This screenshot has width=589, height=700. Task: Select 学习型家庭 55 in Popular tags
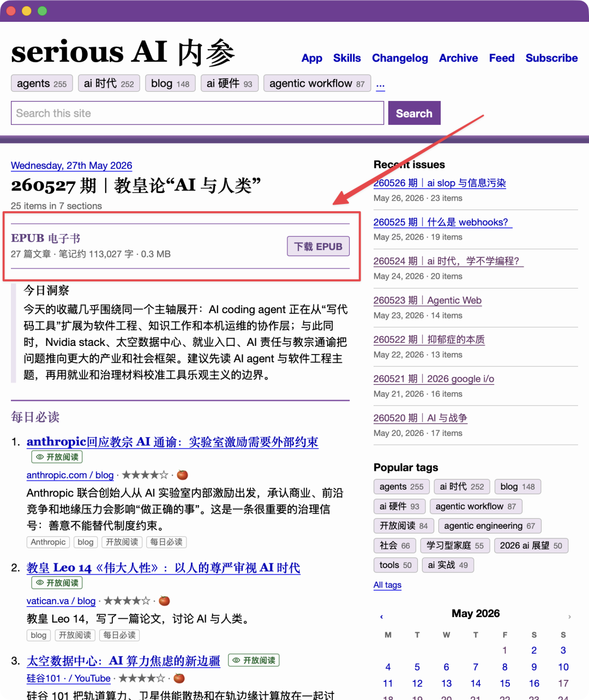[455, 546]
